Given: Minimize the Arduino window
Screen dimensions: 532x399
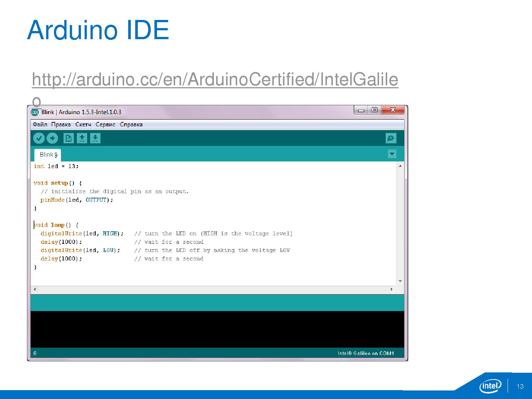Looking at the screenshot, I should pos(361,110).
